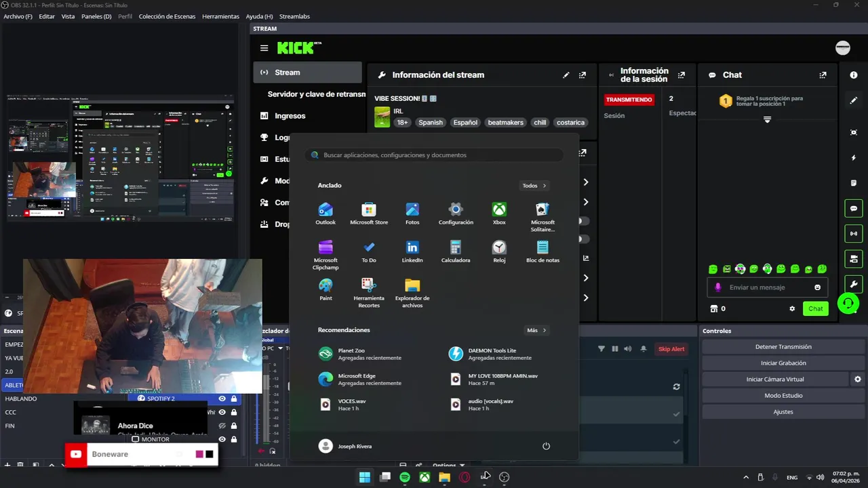The height and width of the screenshot is (488, 868).
Task: Launch Paint from pinned apps
Action: tap(325, 289)
